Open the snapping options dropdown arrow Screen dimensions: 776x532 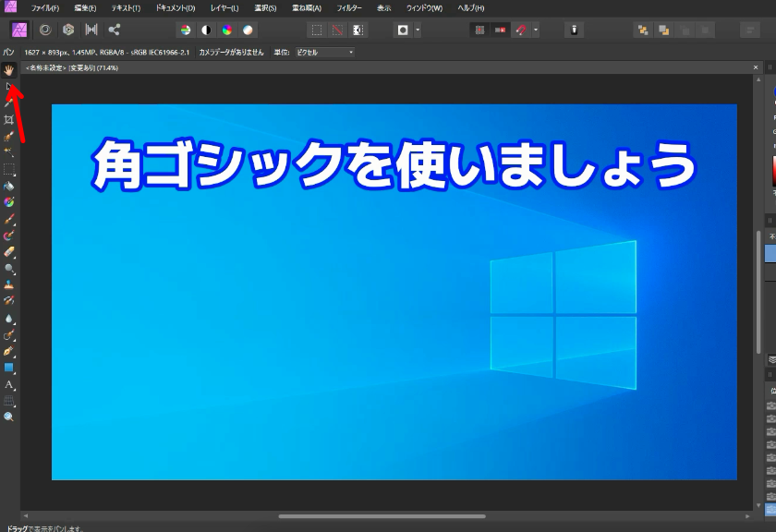(x=535, y=29)
